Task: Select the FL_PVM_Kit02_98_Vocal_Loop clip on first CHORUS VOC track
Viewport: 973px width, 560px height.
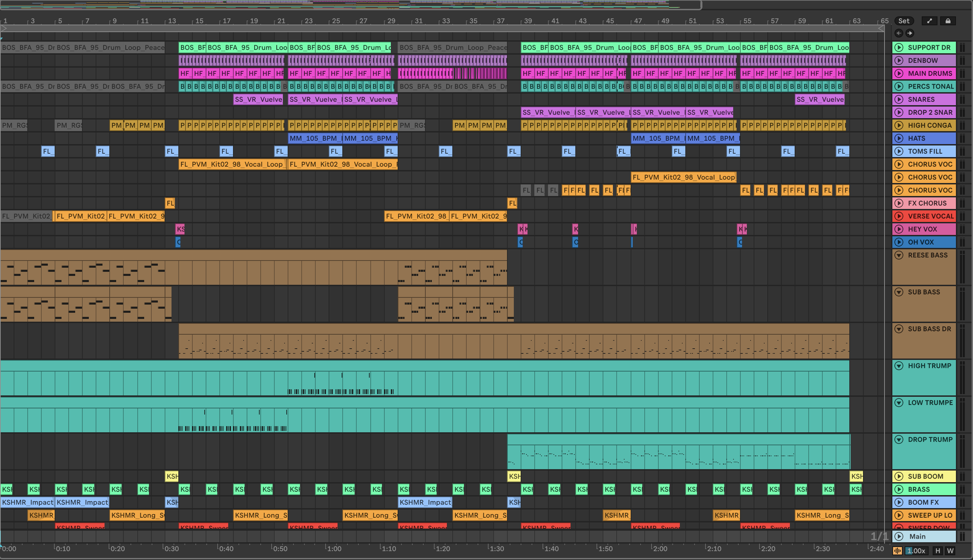Action: click(232, 165)
